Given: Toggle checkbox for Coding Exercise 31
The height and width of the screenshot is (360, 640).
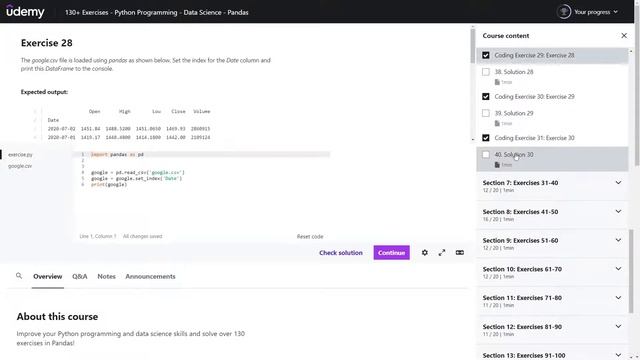Looking at the screenshot, I should coord(486,138).
